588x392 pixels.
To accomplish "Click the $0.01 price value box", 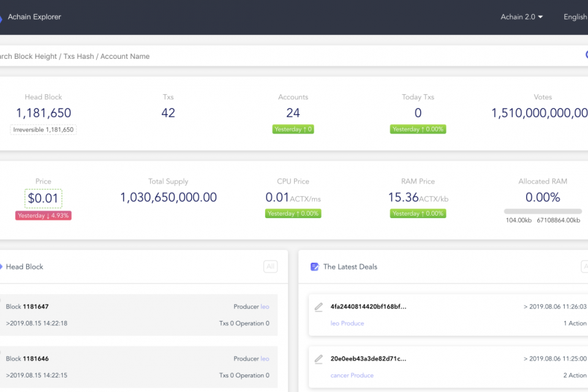I will point(43,198).
